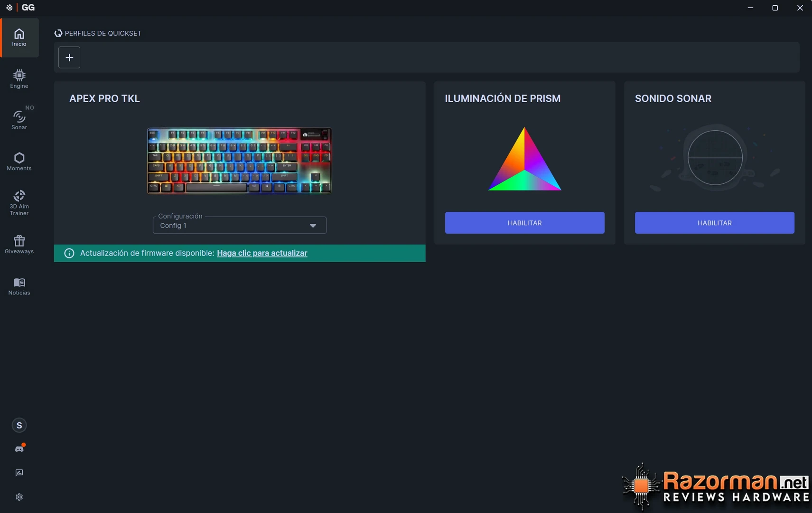
Task: Minimize the GG window
Action: 750,8
